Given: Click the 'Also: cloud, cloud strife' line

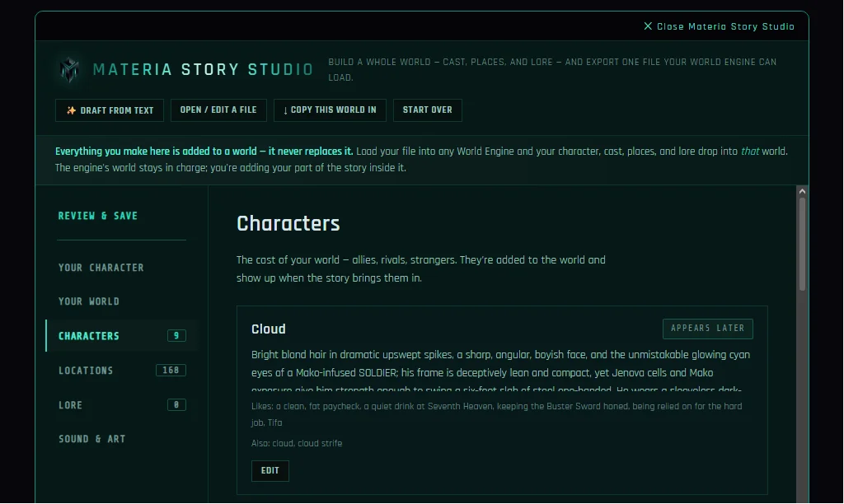Looking at the screenshot, I should tap(297, 443).
